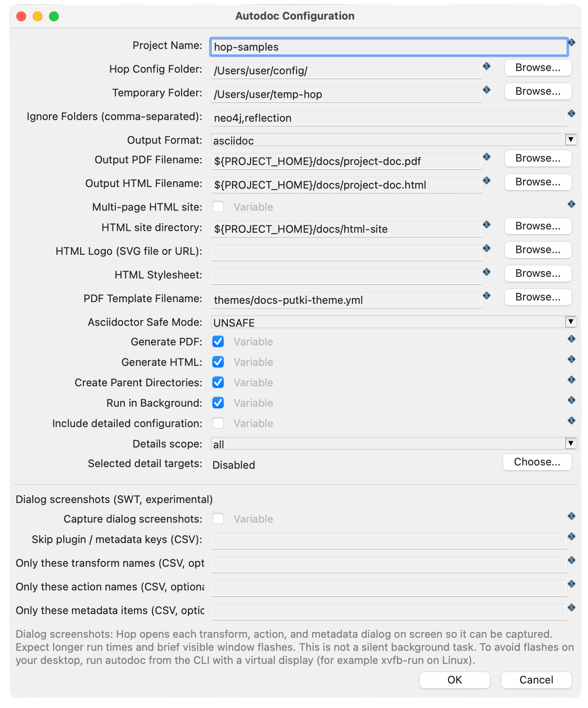This screenshot has height=708, width=588.
Task: Open the Output Format dropdown
Action: [x=394, y=140]
